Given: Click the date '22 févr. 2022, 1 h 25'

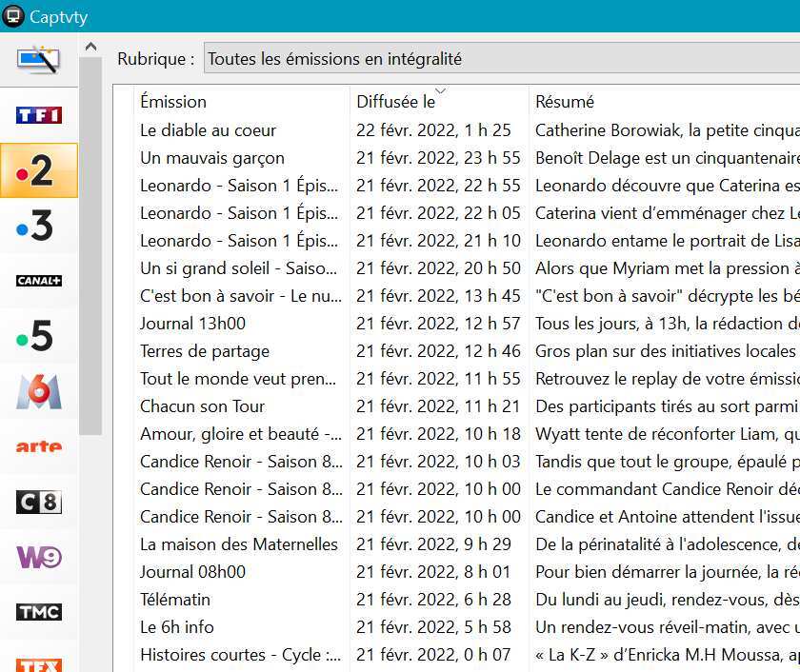Looking at the screenshot, I should (433, 130).
